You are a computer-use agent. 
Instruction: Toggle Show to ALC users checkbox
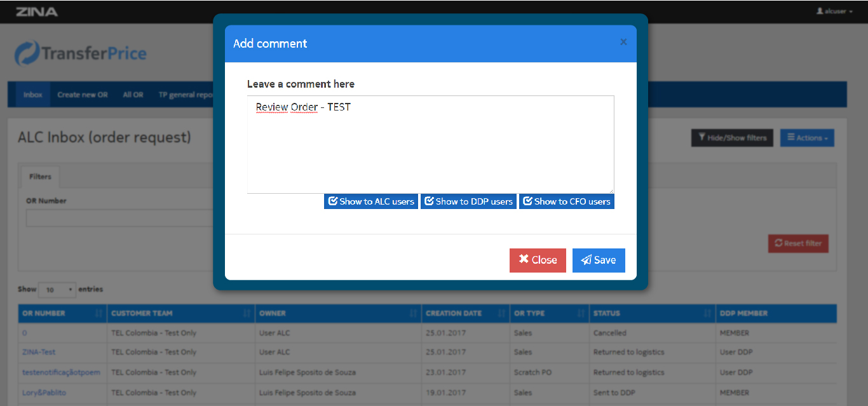[371, 201]
